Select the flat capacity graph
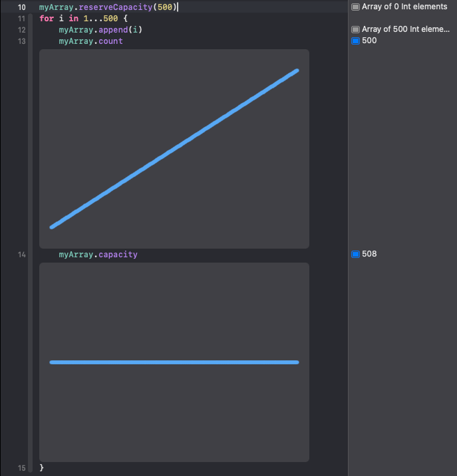This screenshot has width=457, height=476. tap(174, 362)
